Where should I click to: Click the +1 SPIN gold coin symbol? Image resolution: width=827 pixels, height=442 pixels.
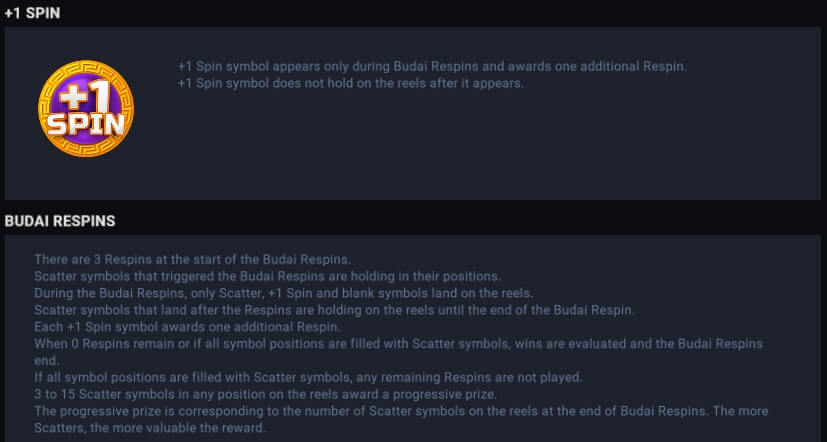tap(86, 108)
